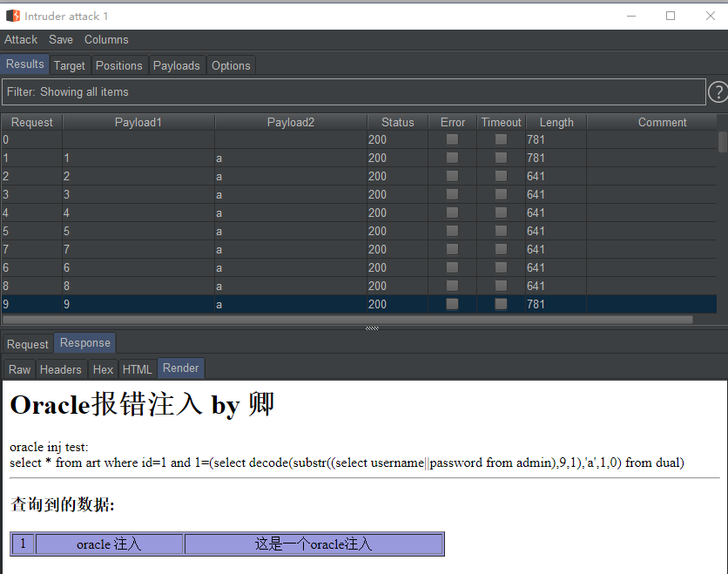Sort by the Length column header
The width and height of the screenshot is (728, 574).
point(556,122)
